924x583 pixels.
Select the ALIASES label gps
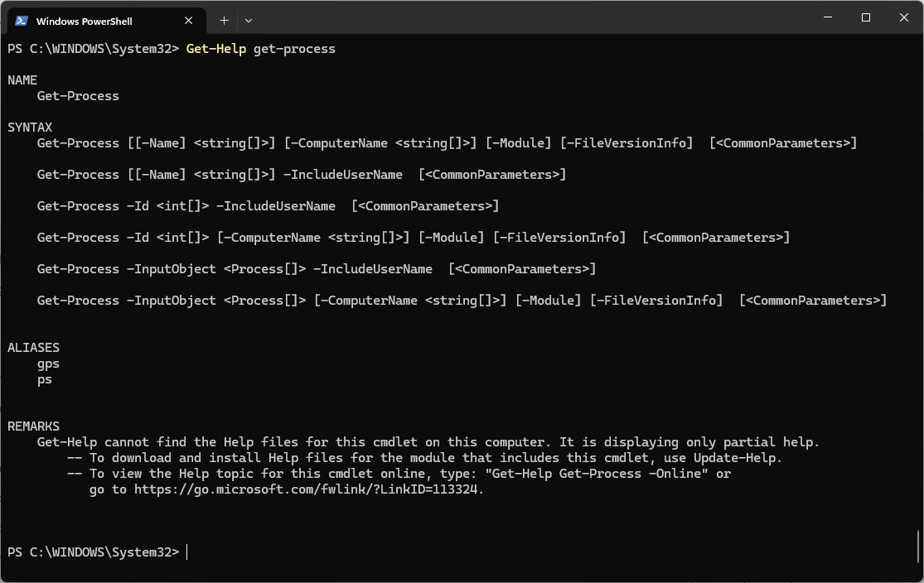coord(48,363)
